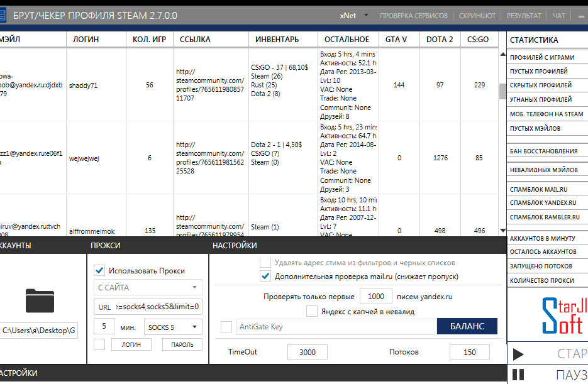Sort by the ЛОГИН column header
Image resolution: width=588 pixels, height=384 pixels.
pyautogui.click(x=96, y=40)
